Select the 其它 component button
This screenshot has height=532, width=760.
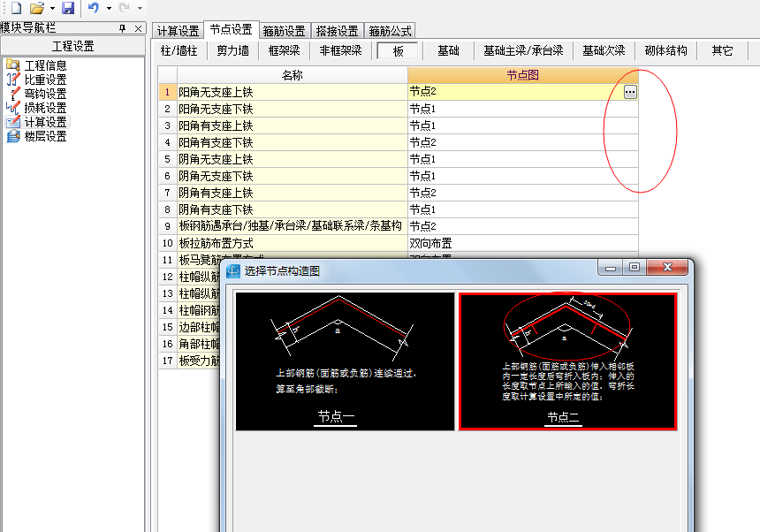722,50
